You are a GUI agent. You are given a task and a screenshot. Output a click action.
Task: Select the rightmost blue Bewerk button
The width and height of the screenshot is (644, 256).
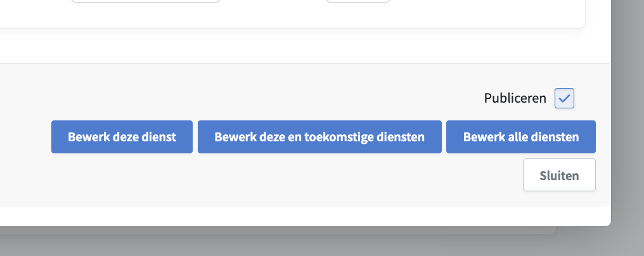click(520, 137)
